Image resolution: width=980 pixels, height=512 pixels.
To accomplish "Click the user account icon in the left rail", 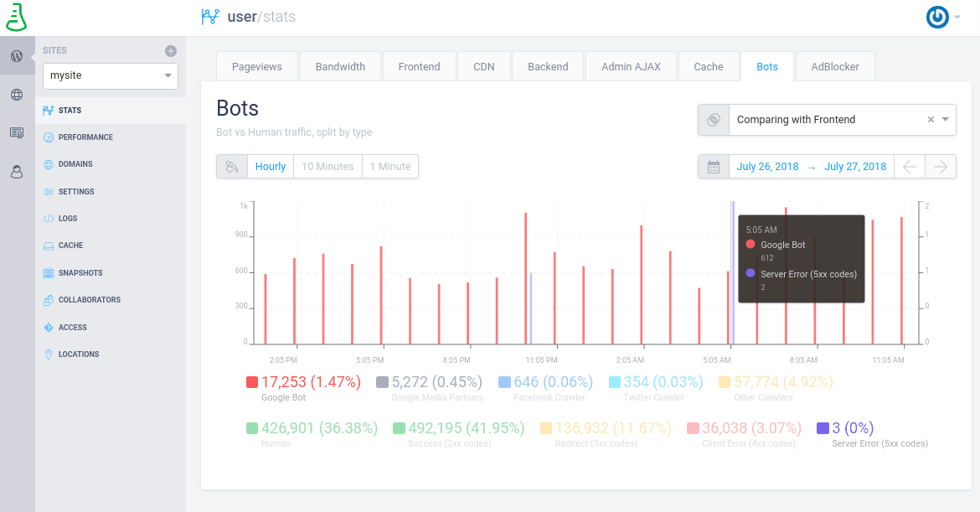I will (x=17, y=172).
